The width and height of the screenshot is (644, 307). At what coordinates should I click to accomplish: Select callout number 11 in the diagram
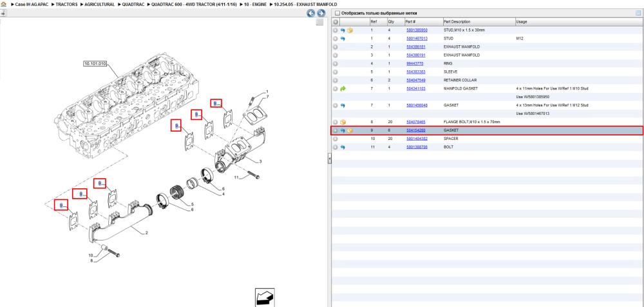[x=236, y=177]
